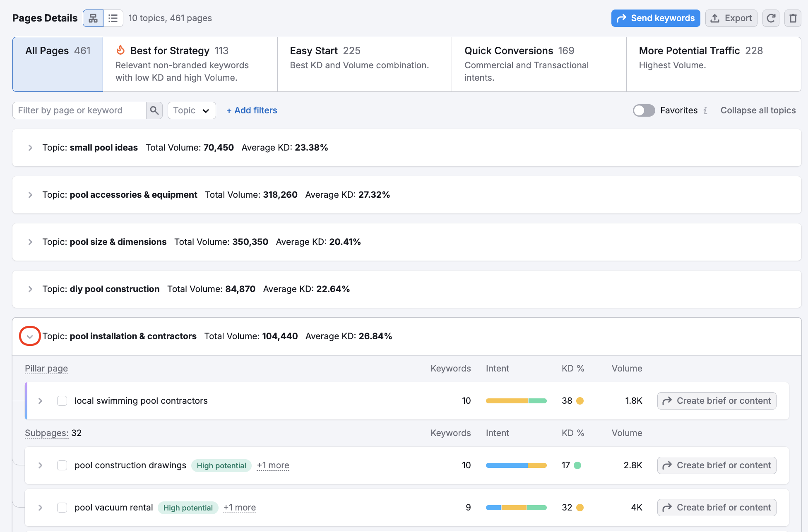808x532 pixels.
Task: Check the local swimming pool contractors checkbox
Action: pos(62,401)
